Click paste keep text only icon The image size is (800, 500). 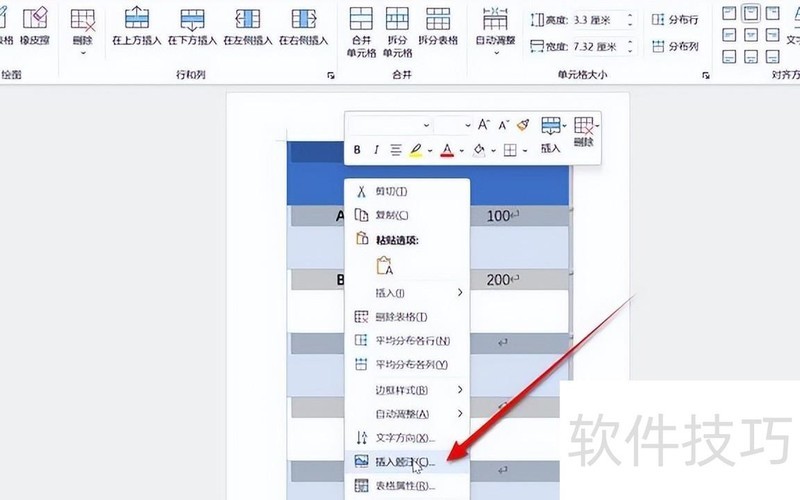(385, 266)
